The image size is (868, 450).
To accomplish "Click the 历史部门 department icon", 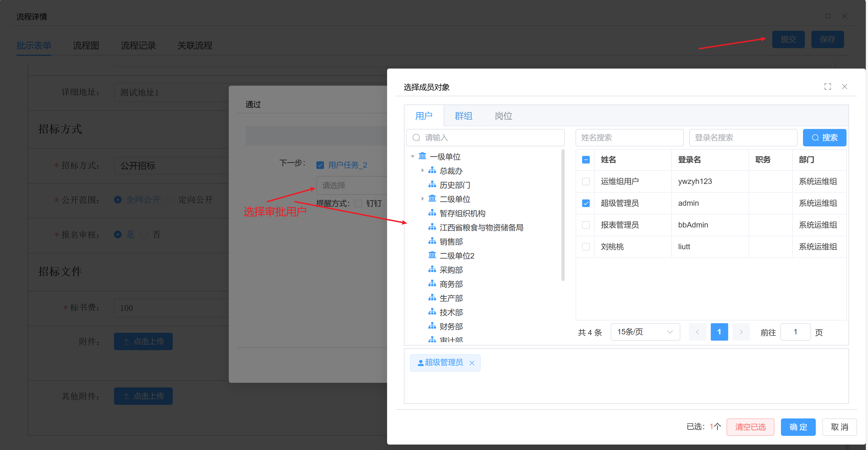I will click(432, 184).
